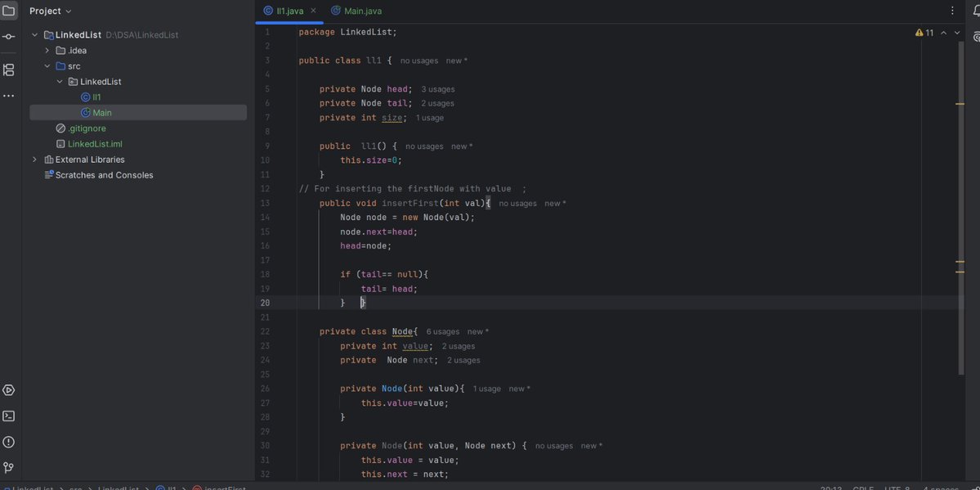Jump to next problem with down arrow
The image size is (980, 490).
point(957,32)
